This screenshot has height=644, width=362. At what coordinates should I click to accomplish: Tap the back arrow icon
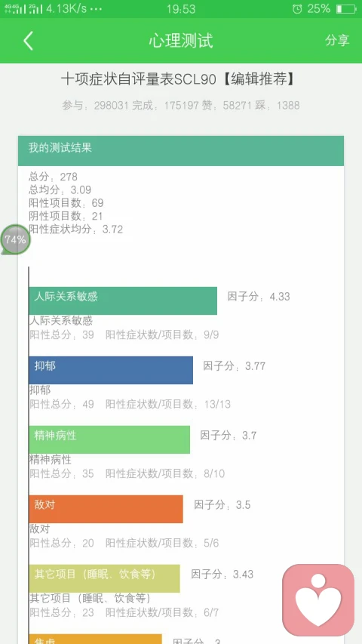point(28,41)
